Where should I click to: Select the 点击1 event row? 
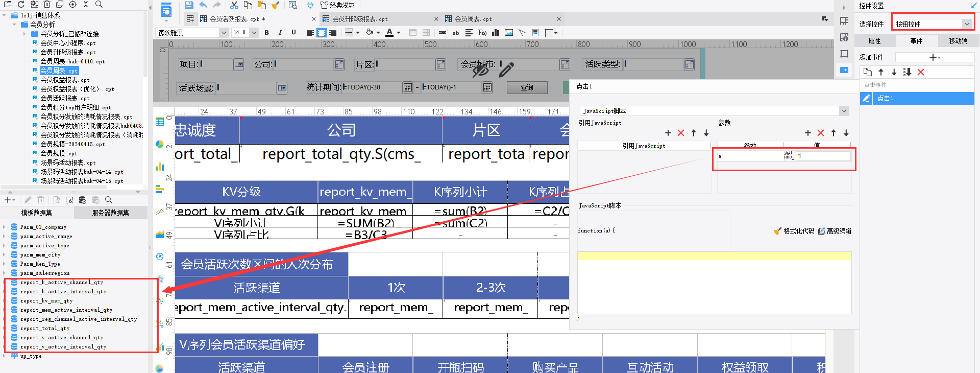point(917,98)
